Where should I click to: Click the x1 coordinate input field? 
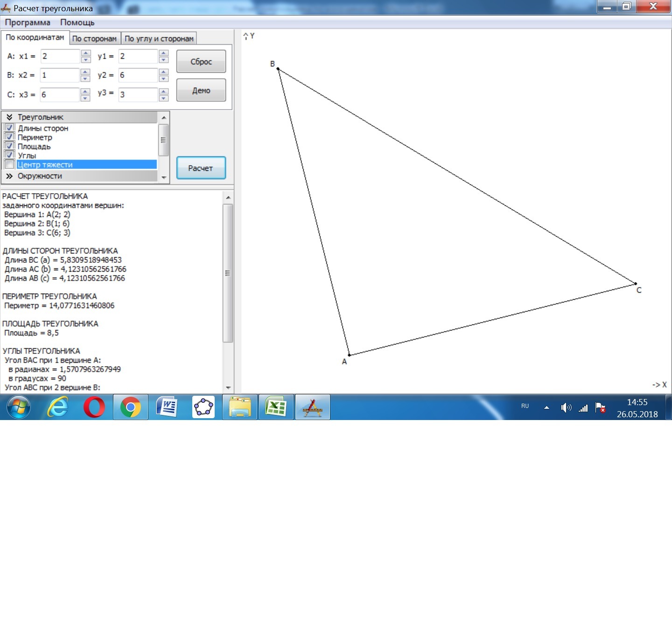pyautogui.click(x=60, y=56)
